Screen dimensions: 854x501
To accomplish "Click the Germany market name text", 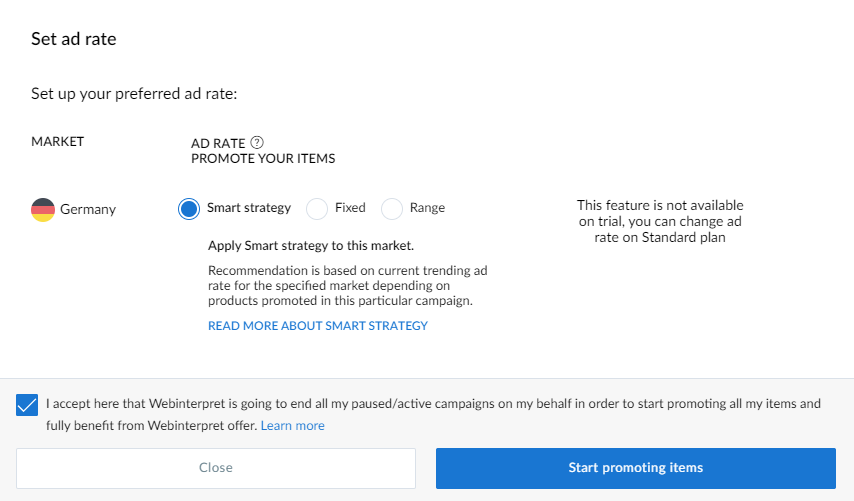I will pos(88,210).
